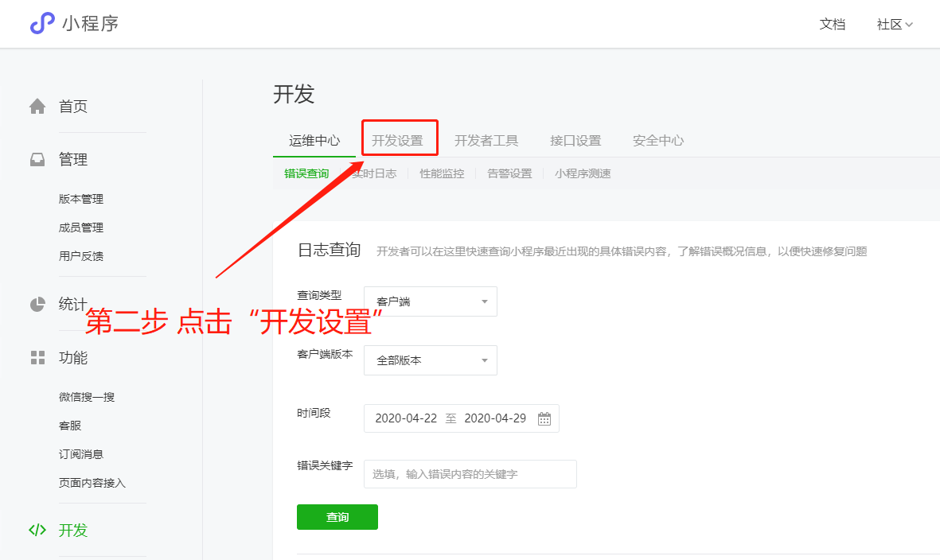940x560 pixels.
Task: Open the 查询类型 client dropdown
Action: click(430, 301)
